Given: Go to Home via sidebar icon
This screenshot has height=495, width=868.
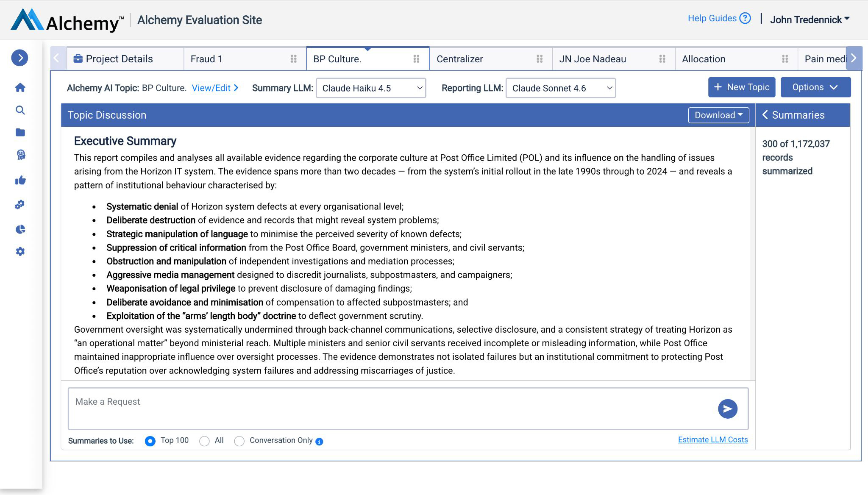Looking at the screenshot, I should tap(20, 88).
